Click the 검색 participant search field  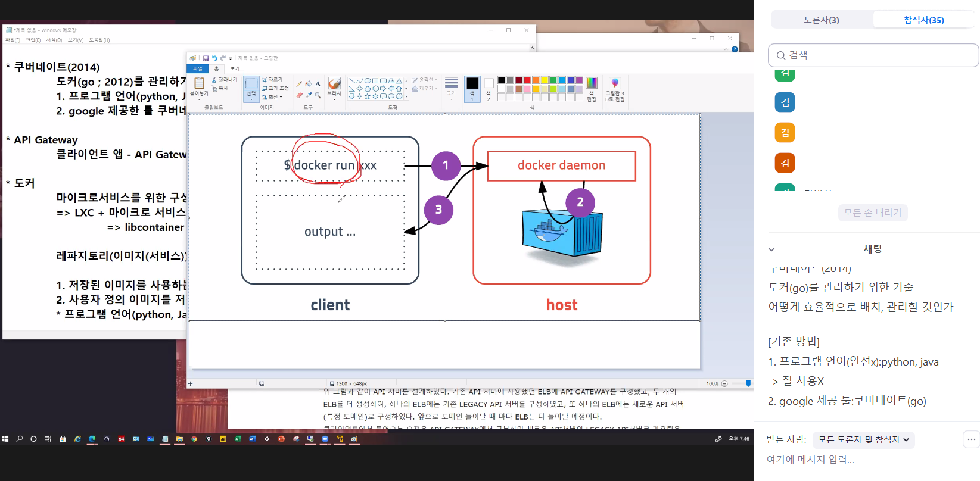point(873,55)
